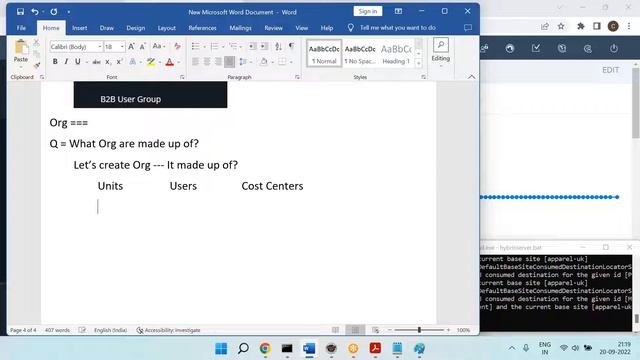Open ribbon display options

(398, 11)
